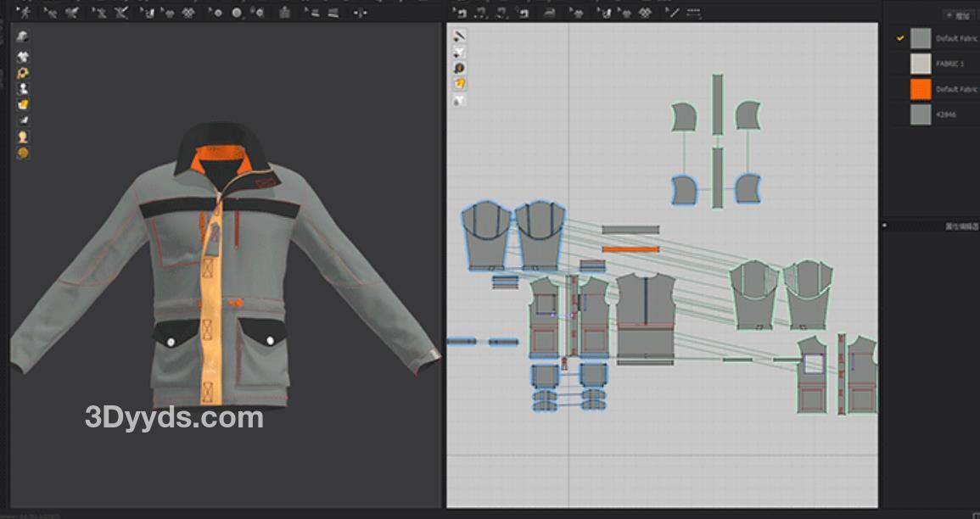Click the building-shaped icon in 3D toolbar
This screenshot has height=519, width=980.
click(x=284, y=13)
